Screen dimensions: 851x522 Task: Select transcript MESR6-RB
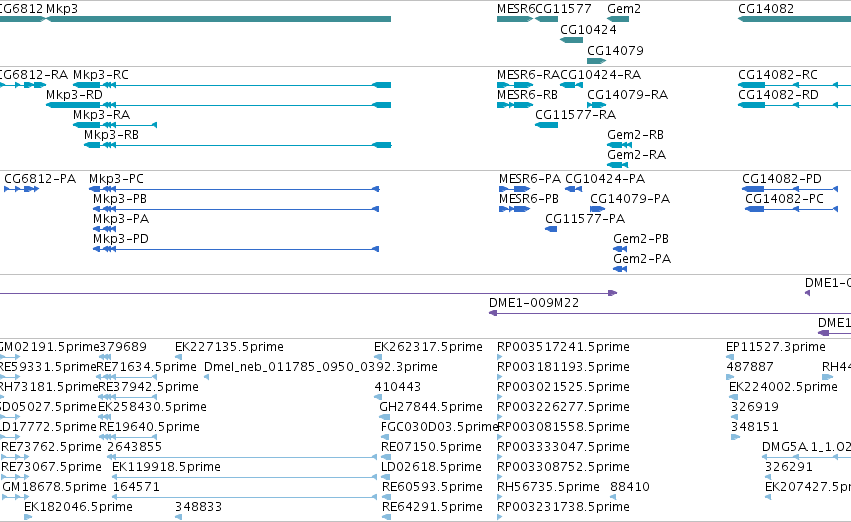click(x=515, y=105)
